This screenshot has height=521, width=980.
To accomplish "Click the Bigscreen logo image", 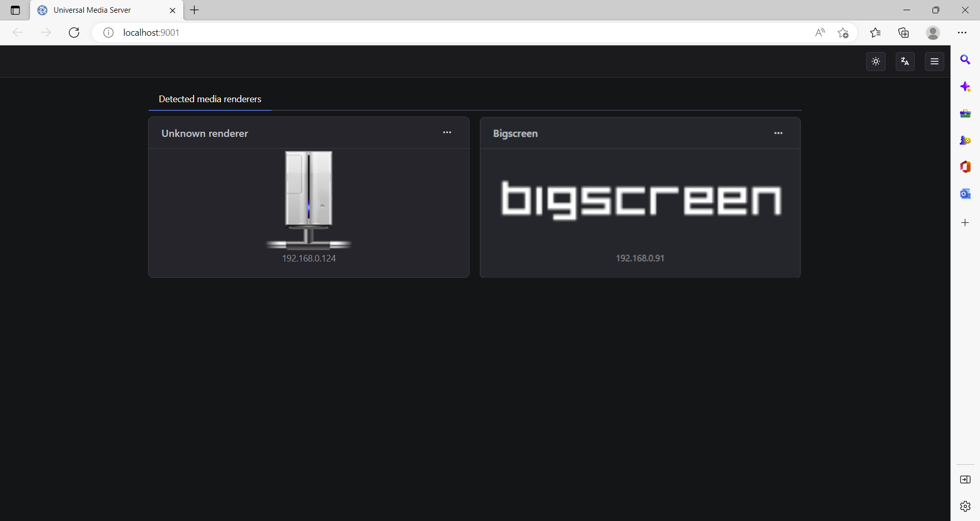I will [x=641, y=200].
